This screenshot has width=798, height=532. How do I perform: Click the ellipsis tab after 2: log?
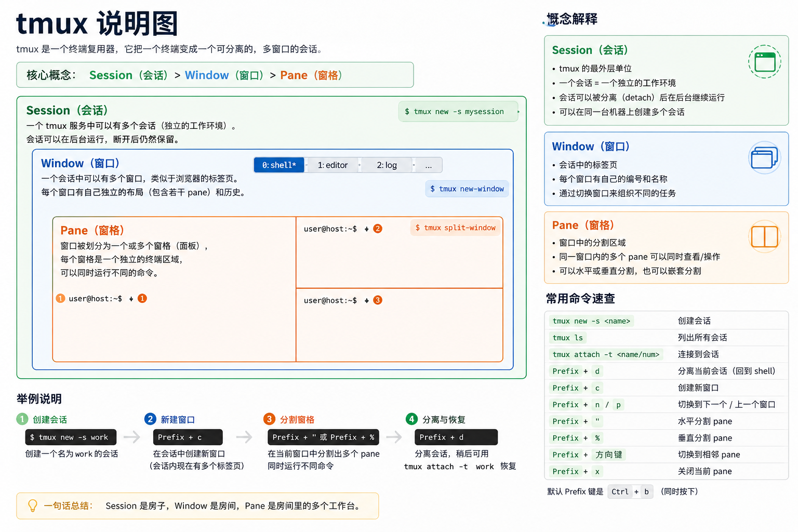[429, 165]
